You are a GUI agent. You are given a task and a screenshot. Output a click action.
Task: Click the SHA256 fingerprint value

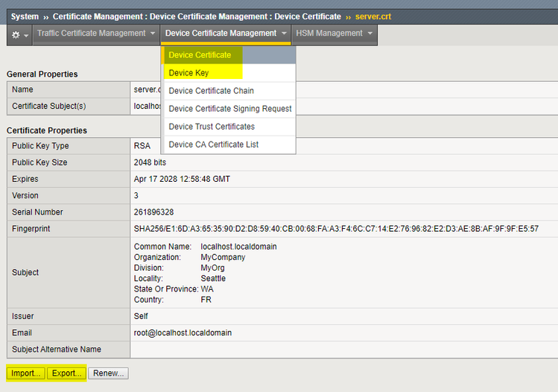pos(335,229)
